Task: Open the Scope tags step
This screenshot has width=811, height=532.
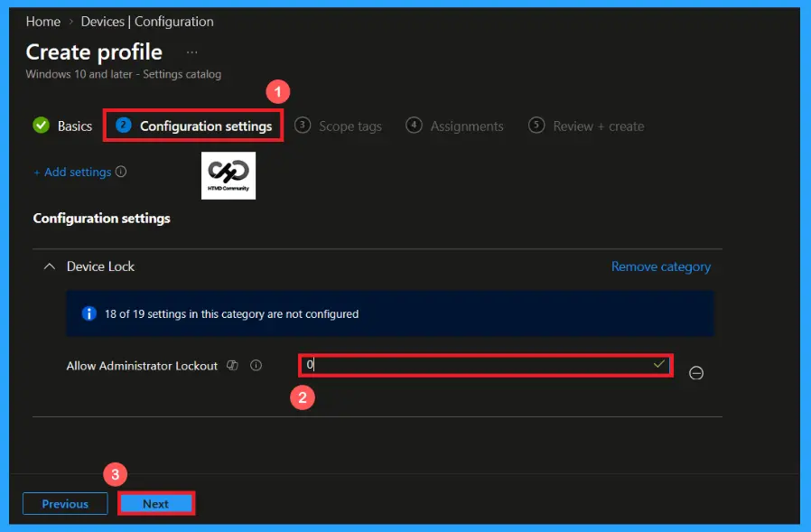Action: tap(339, 126)
